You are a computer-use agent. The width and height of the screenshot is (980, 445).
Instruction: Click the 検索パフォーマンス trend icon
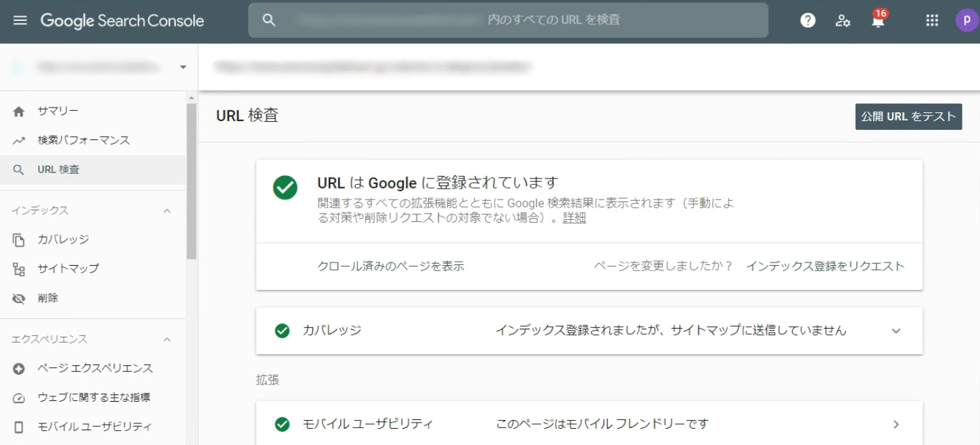click(19, 141)
